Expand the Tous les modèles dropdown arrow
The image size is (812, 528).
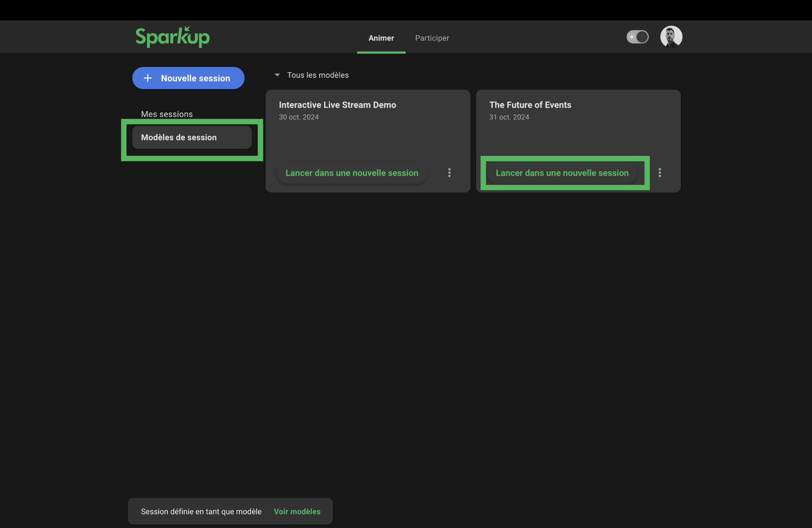coord(277,75)
